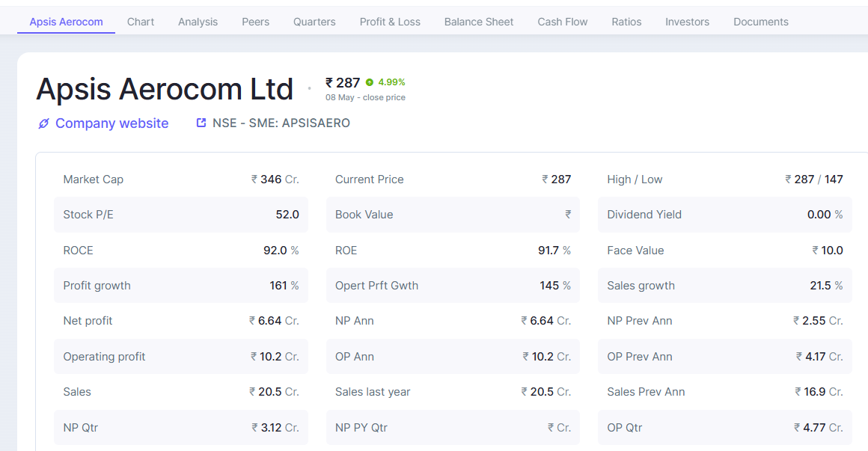868x451 pixels.
Task: Click the 4.99% change value
Action: point(391,82)
